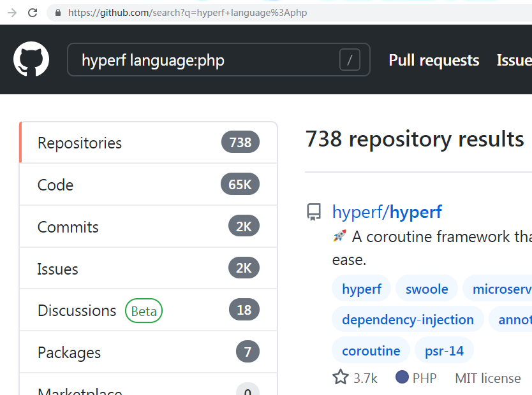
Task: Click the PHP language color dot
Action: click(402, 377)
